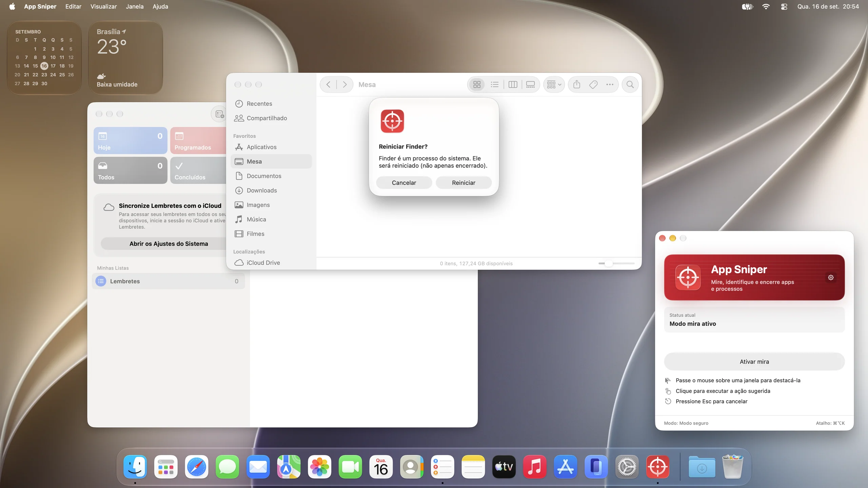The width and height of the screenshot is (868, 488).
Task: Open System Settings from the Dock
Action: pos(627,467)
